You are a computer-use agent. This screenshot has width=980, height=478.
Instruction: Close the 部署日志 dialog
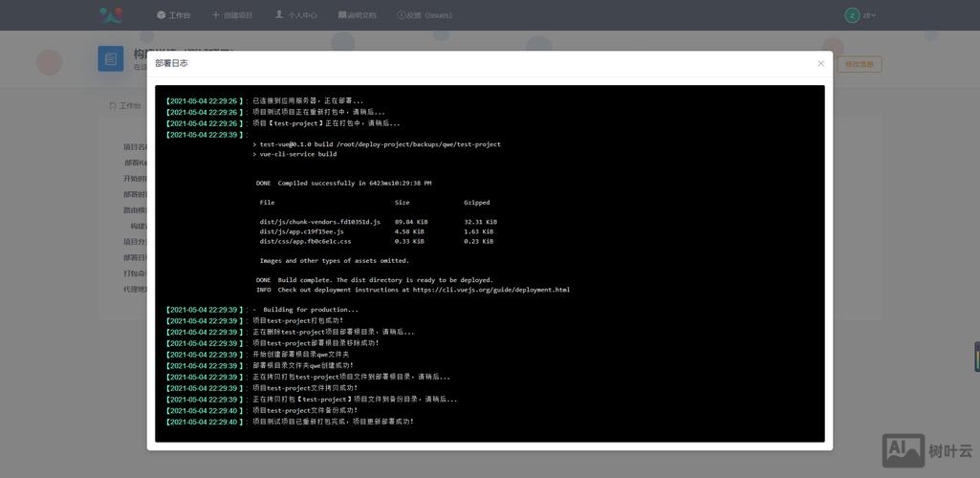point(820,64)
